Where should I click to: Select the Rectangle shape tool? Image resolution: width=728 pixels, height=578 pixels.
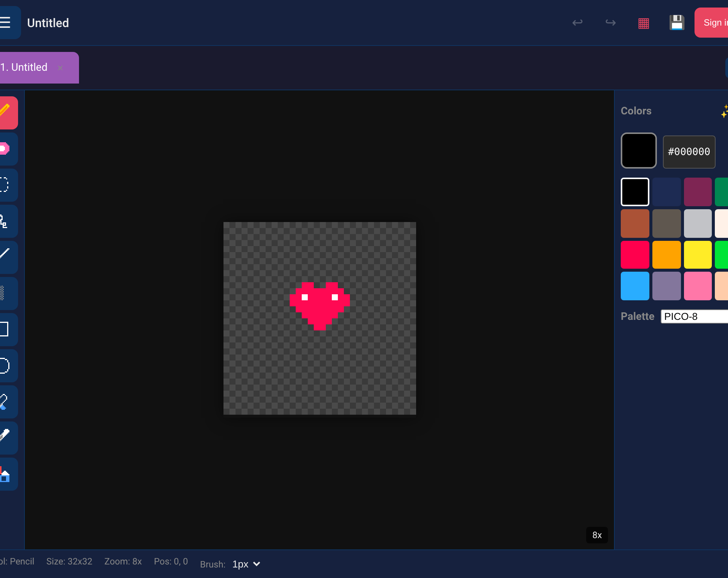click(7, 329)
